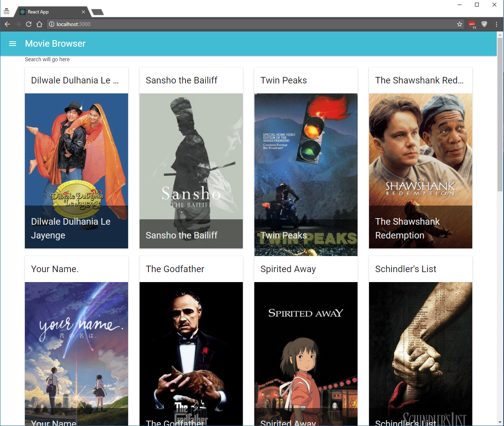Bookmark the page using the star icon
Screen dimensions: 504x426
point(459,24)
